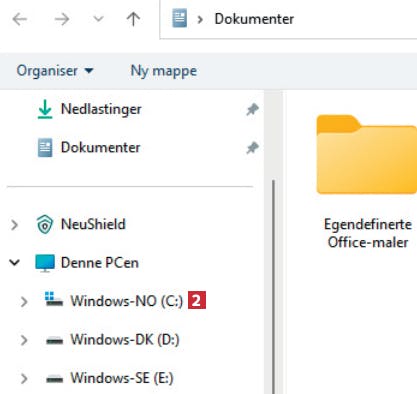Go forward with the right arrow
Viewport: 417px width, 394px height.
[62, 19]
